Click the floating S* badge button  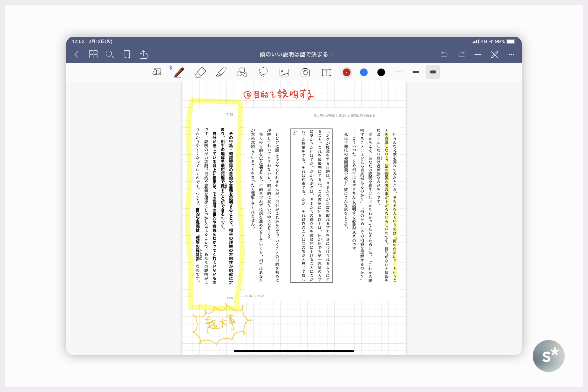(548, 356)
